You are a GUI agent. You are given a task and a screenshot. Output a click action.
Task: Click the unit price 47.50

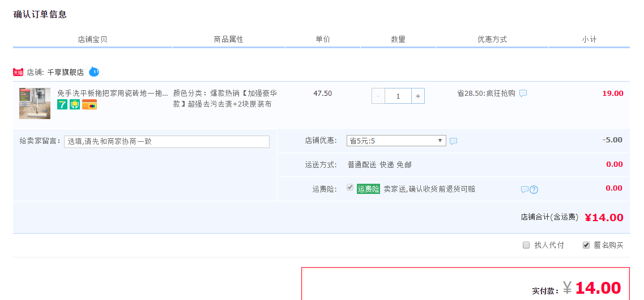point(322,93)
